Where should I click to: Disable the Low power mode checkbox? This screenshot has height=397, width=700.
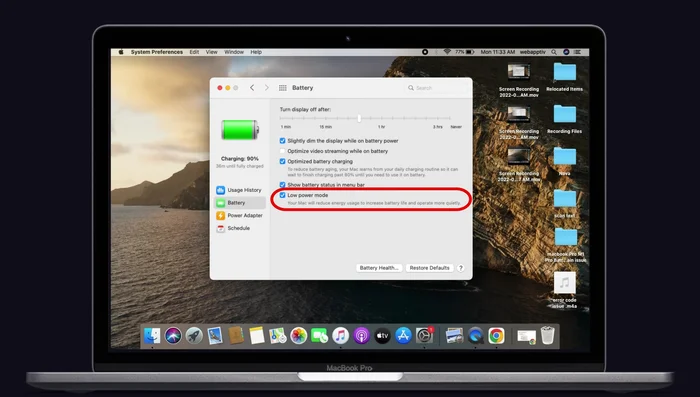click(x=283, y=195)
